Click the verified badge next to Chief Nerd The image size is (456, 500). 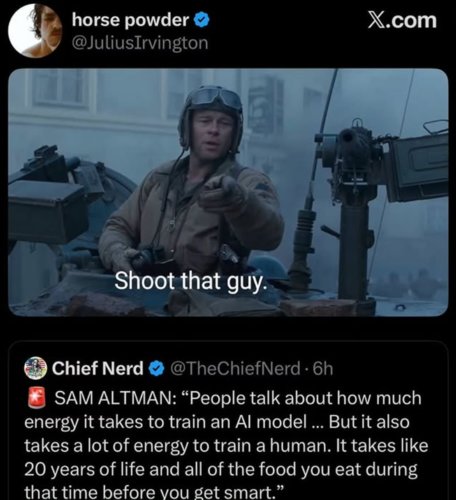point(156,369)
